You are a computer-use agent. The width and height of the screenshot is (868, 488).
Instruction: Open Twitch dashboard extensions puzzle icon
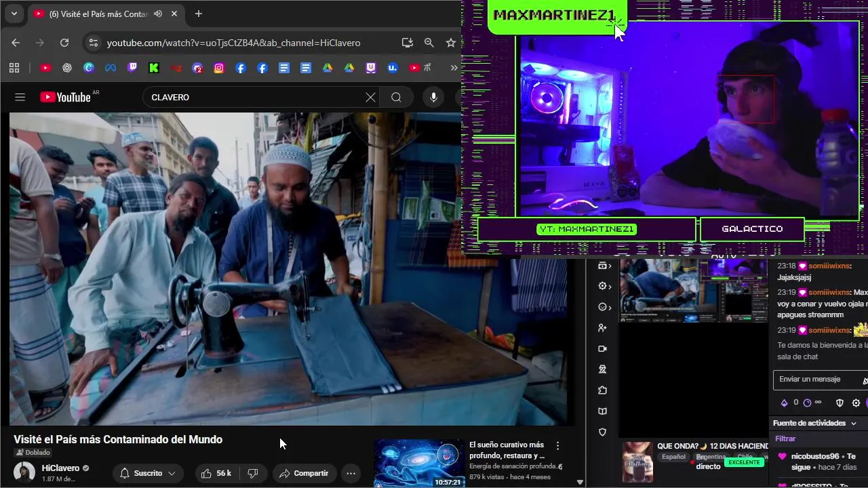602,390
